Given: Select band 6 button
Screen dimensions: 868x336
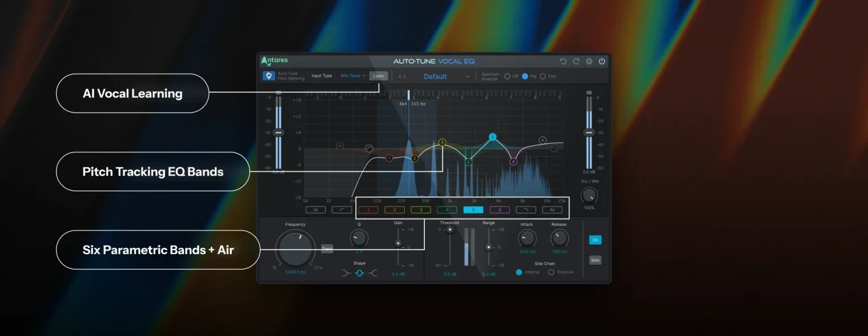Looking at the screenshot, I should pyautogui.click(x=500, y=210).
